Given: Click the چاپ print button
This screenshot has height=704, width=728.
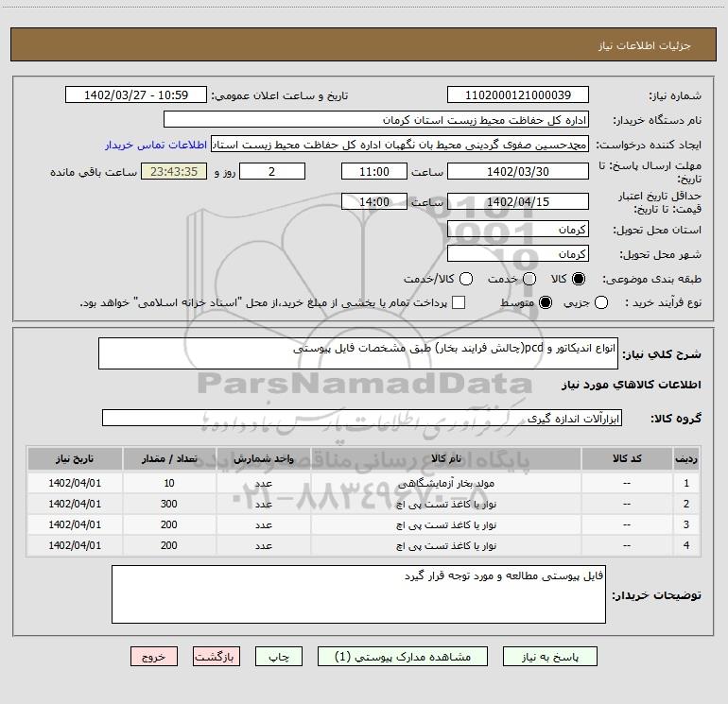Looking at the screenshot, I should tap(279, 657).
